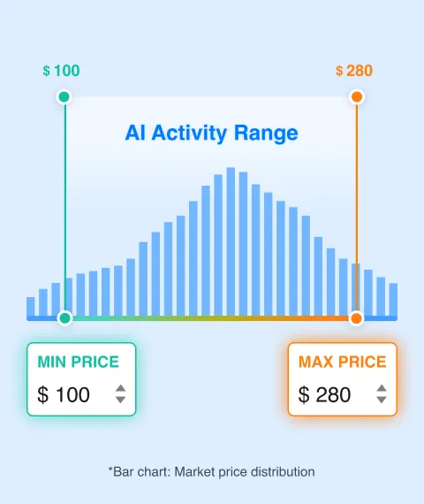Click the gradient slider track between the handles
This screenshot has height=504, width=424.
pyautogui.click(x=210, y=318)
